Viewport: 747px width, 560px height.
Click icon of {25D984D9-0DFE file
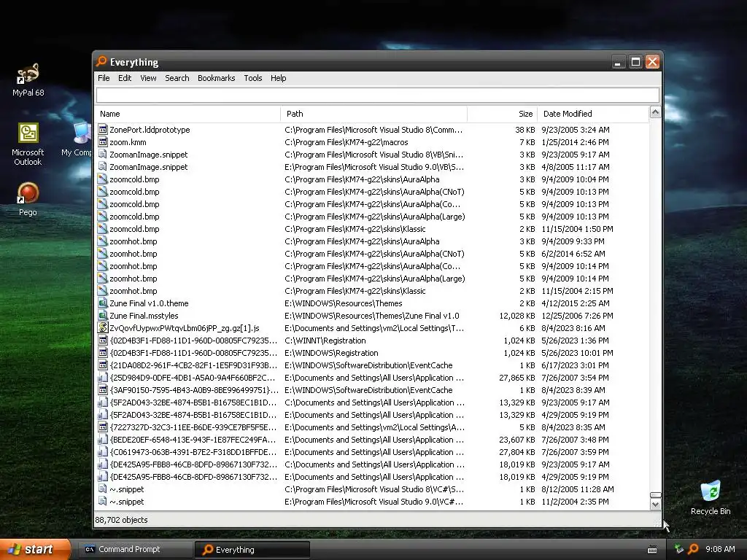click(102, 377)
